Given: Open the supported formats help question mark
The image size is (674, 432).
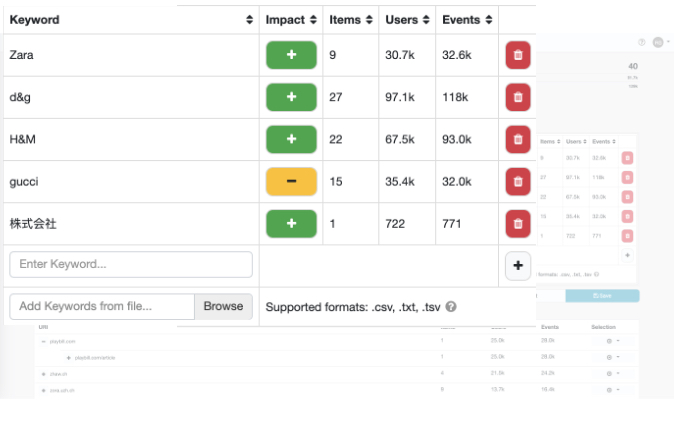Looking at the screenshot, I should 451,306.
